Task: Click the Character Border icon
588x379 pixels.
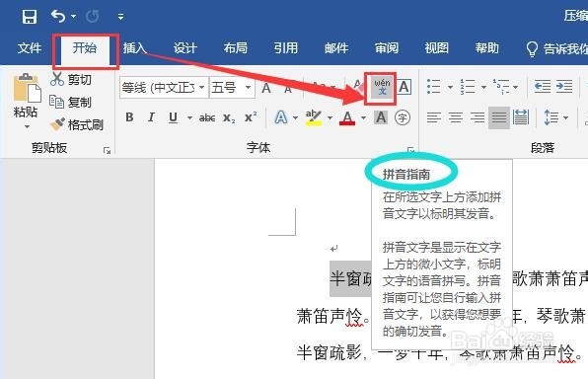Action: click(x=404, y=87)
